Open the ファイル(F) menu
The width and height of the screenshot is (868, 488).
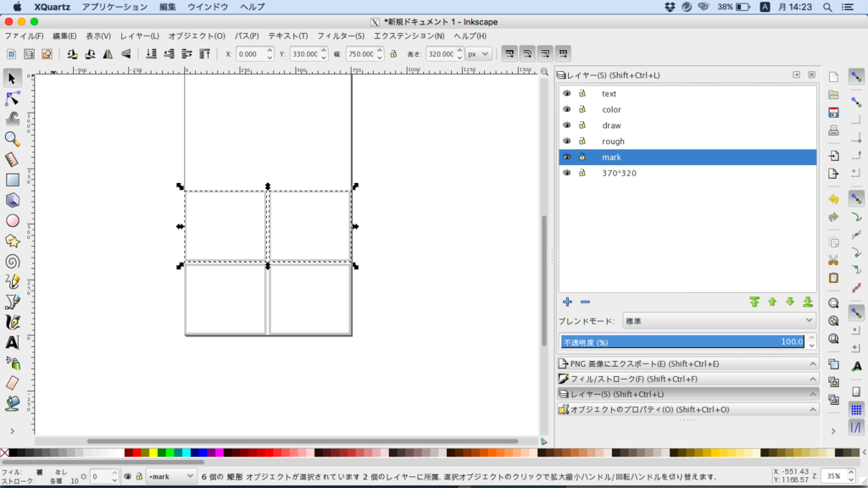[24, 36]
